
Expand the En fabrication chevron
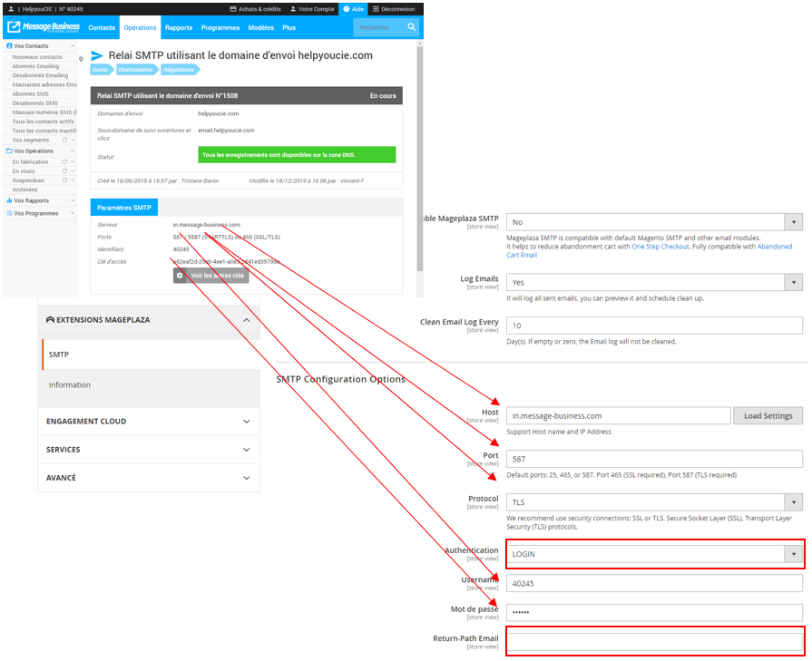73,161
